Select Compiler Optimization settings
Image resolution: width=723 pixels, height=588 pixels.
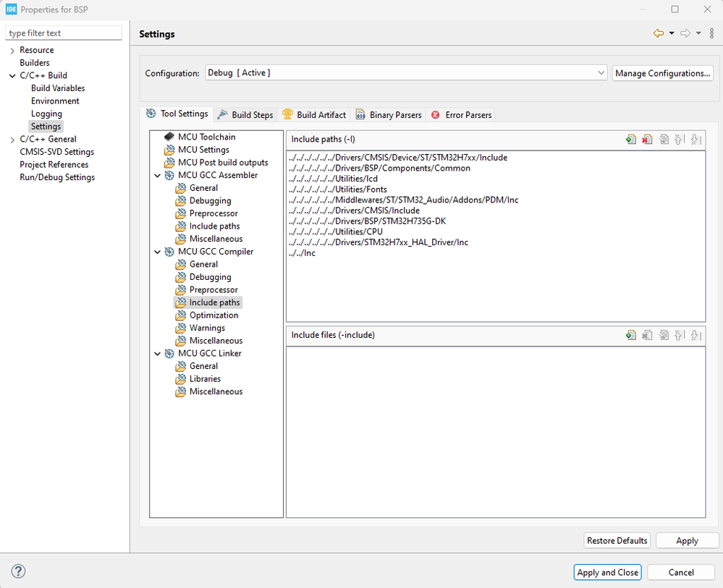coord(207,315)
